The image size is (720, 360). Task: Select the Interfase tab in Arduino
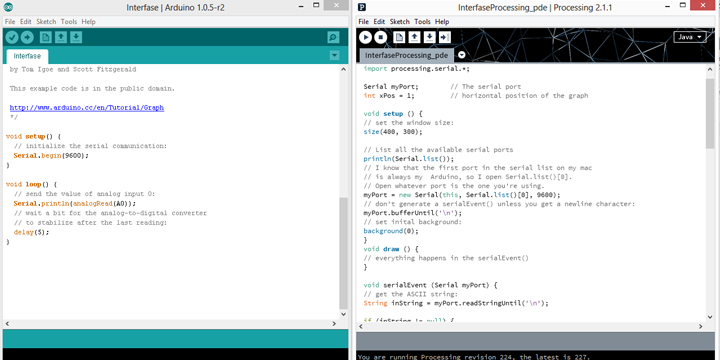(27, 56)
